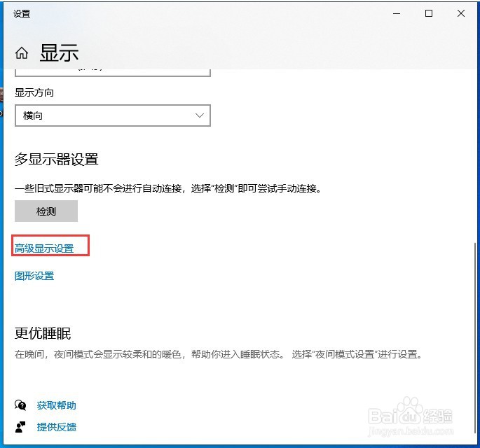Close the 设置 window
Image resolution: width=480 pixels, height=448 pixels.
(461, 13)
